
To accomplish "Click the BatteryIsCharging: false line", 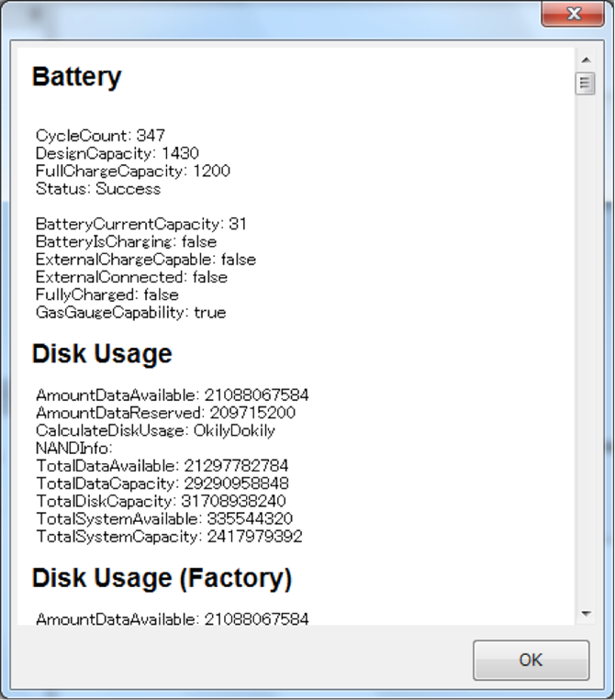I will pyautogui.click(x=127, y=242).
